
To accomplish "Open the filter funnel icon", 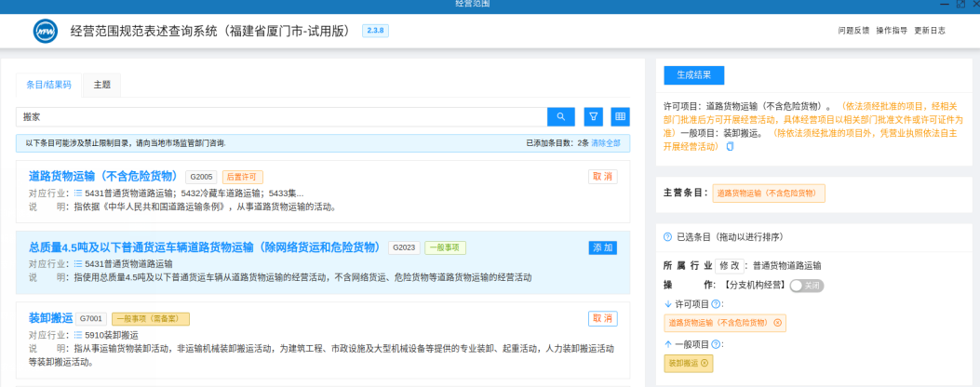I will click(x=594, y=116).
